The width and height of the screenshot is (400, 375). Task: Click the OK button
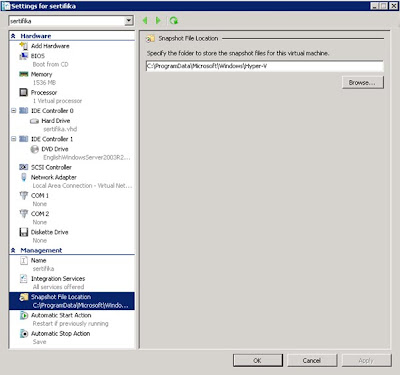click(258, 360)
